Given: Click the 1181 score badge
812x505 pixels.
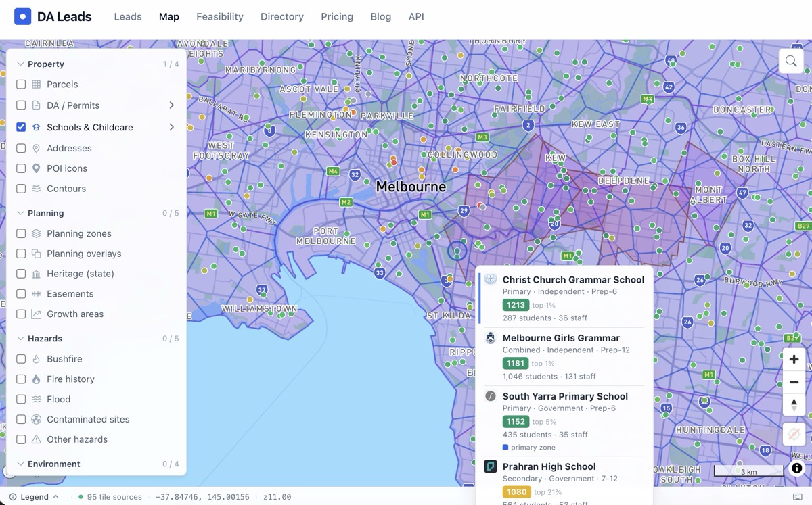Looking at the screenshot, I should [x=516, y=364].
